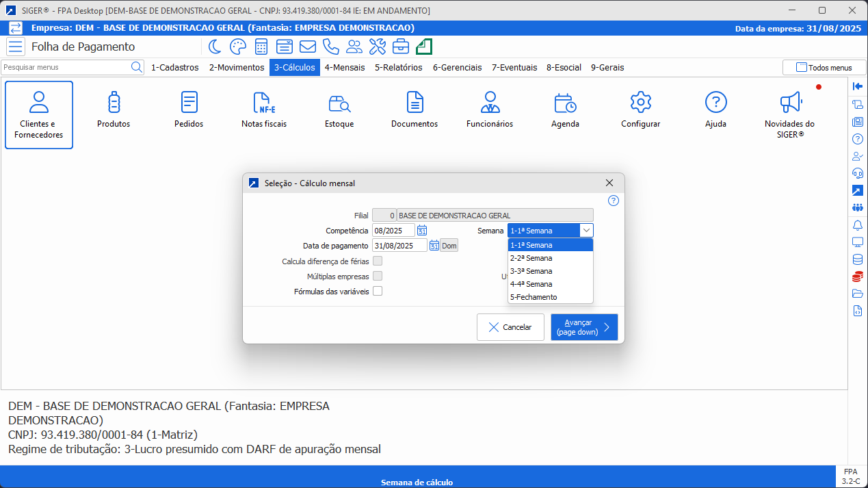Enable Calcula diferença de férias checkbox
868x488 pixels.
click(378, 261)
